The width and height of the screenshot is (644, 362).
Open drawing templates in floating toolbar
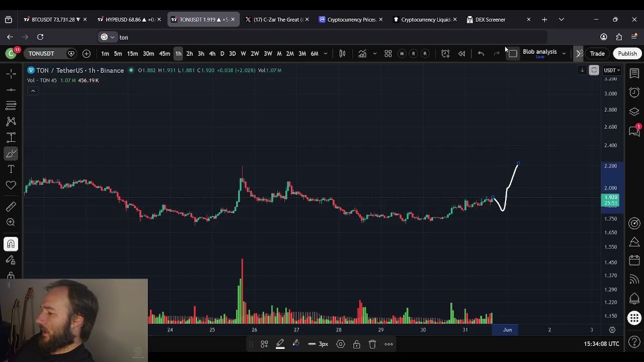tap(264, 344)
